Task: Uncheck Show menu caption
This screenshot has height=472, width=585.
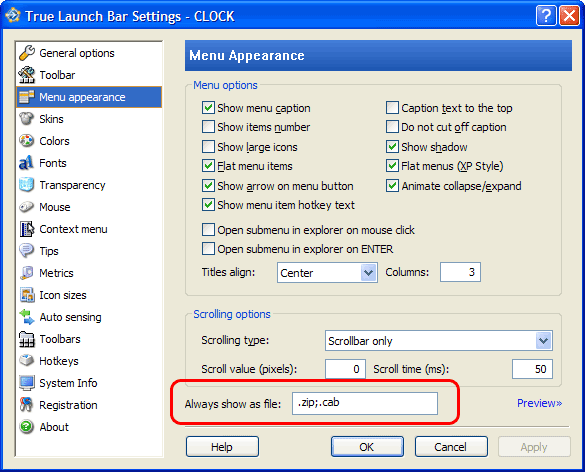Action: pos(208,108)
